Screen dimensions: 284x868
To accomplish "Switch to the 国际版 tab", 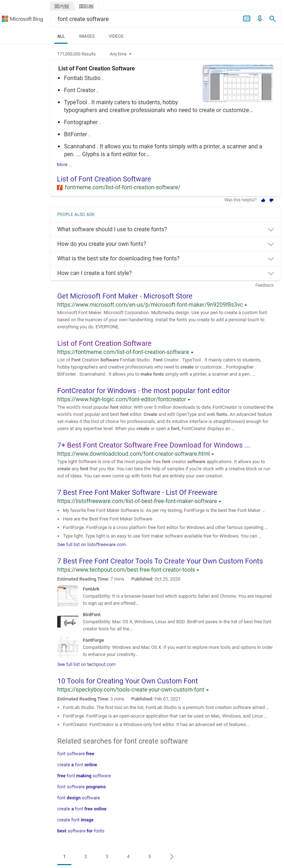I will click(86, 6).
